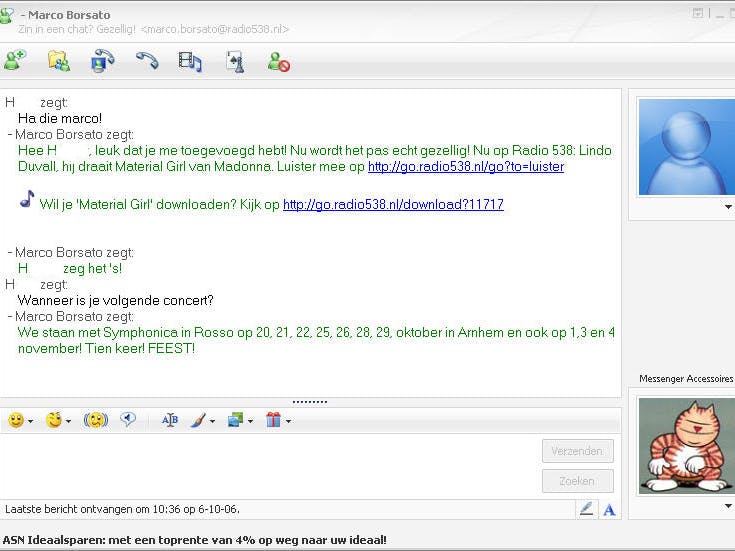Expand the emoticon dropdown arrow

click(30, 422)
